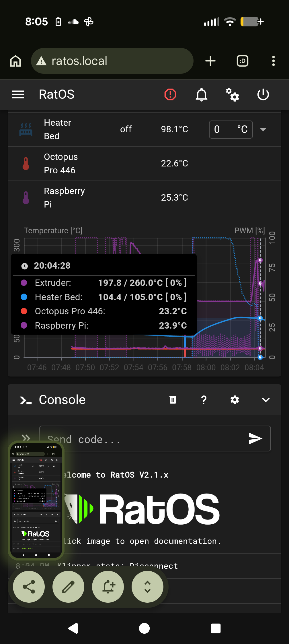Open the power menu

tap(263, 94)
